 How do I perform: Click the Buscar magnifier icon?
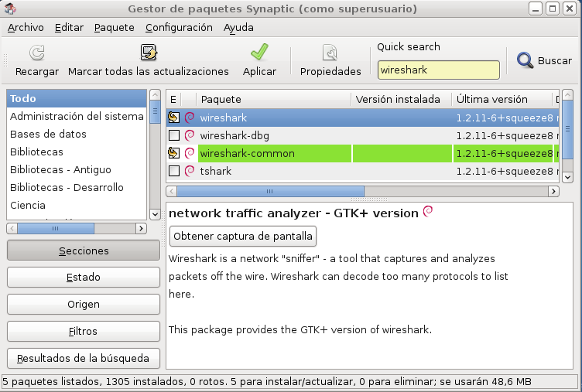click(x=525, y=60)
